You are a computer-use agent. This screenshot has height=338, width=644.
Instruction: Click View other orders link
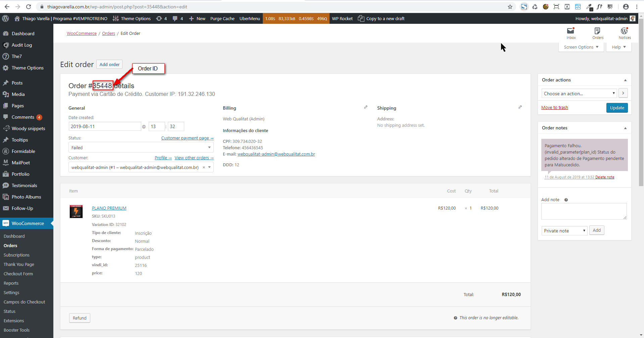194,158
